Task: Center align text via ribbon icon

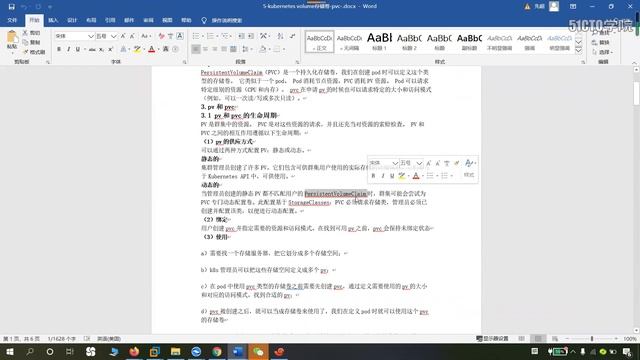Action: 205,49
